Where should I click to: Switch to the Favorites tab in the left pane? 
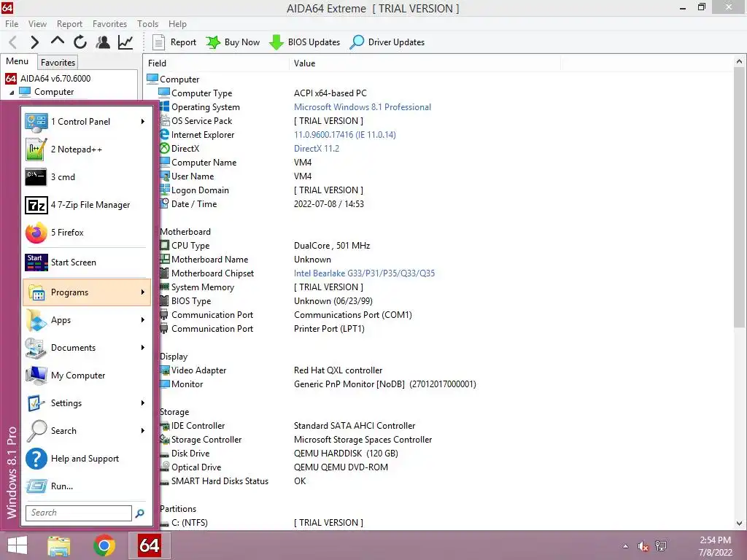coord(58,63)
